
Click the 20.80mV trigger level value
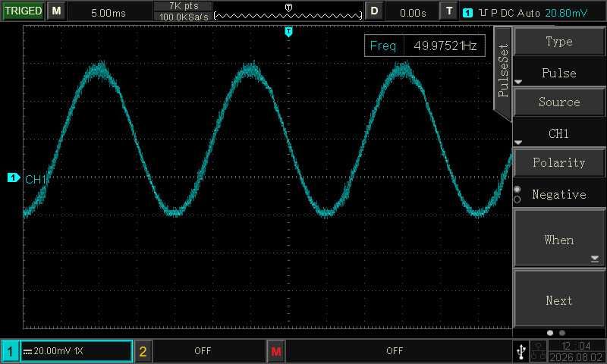[x=566, y=13]
